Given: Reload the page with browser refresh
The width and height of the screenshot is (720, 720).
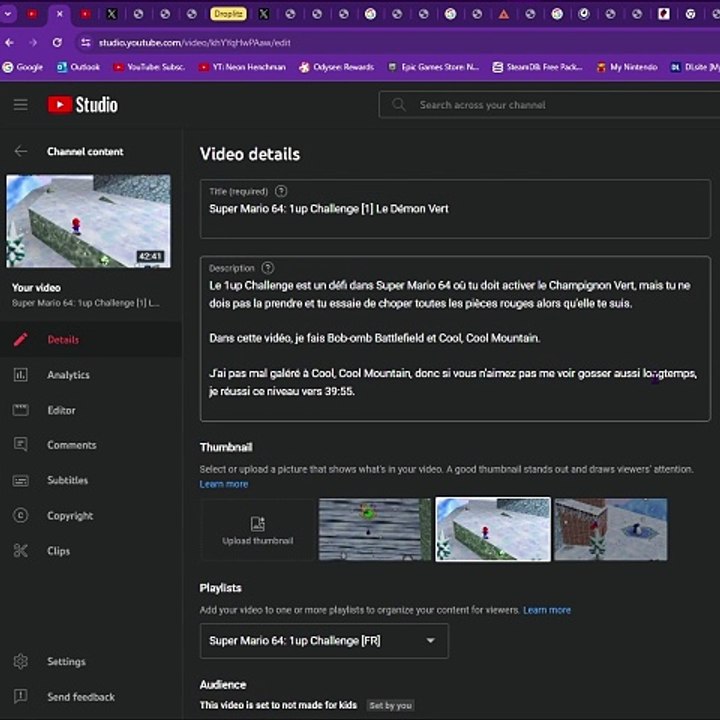Looking at the screenshot, I should [57, 43].
